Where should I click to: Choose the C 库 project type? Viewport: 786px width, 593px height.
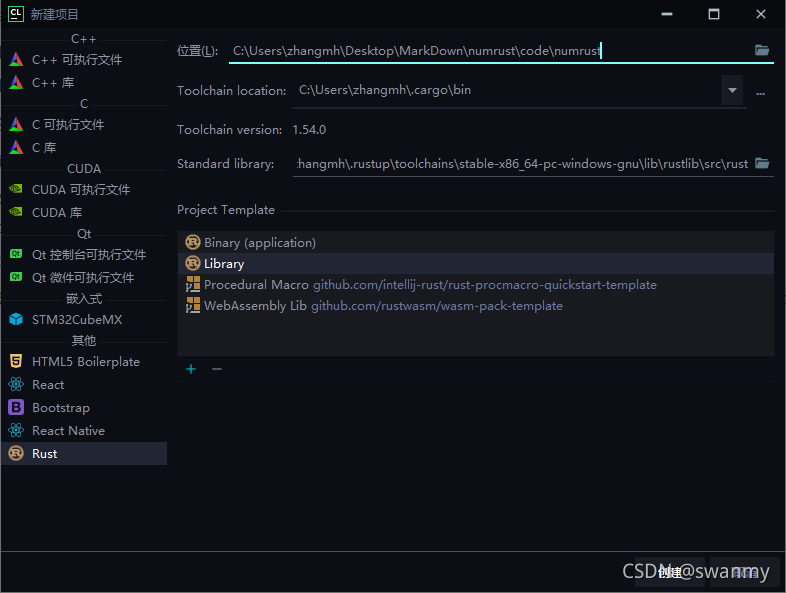point(84,147)
